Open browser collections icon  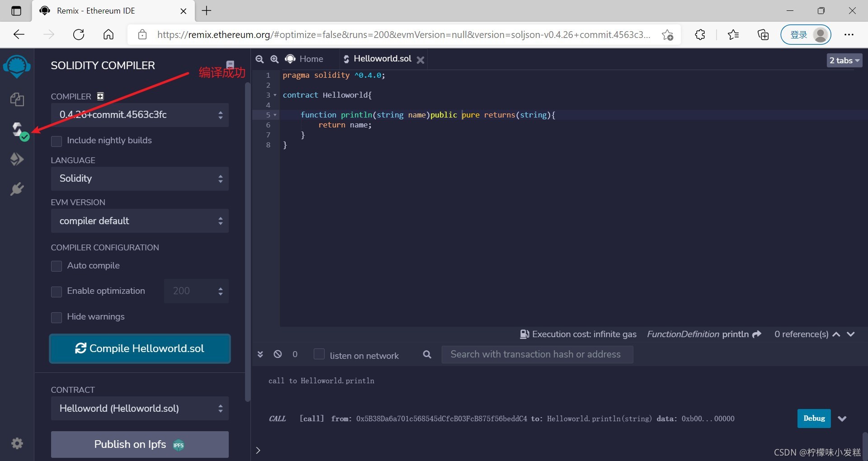coord(763,35)
